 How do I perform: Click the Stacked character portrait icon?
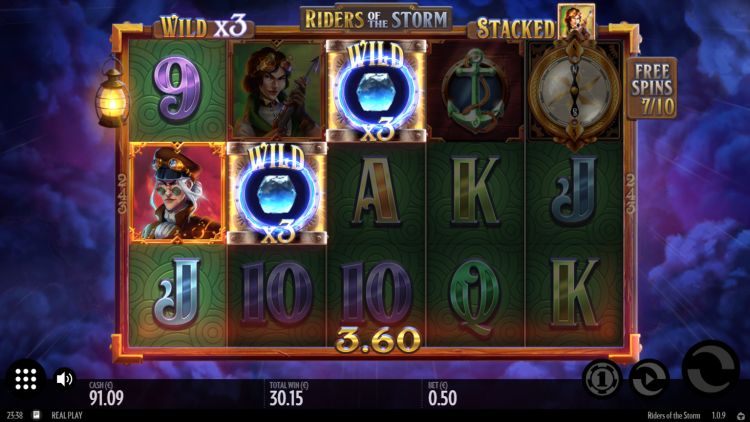577,22
